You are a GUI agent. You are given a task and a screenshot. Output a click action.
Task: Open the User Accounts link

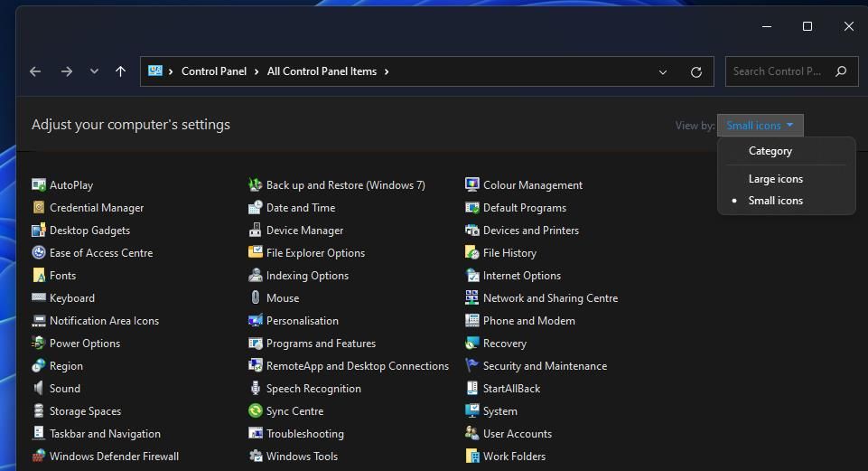coord(517,434)
